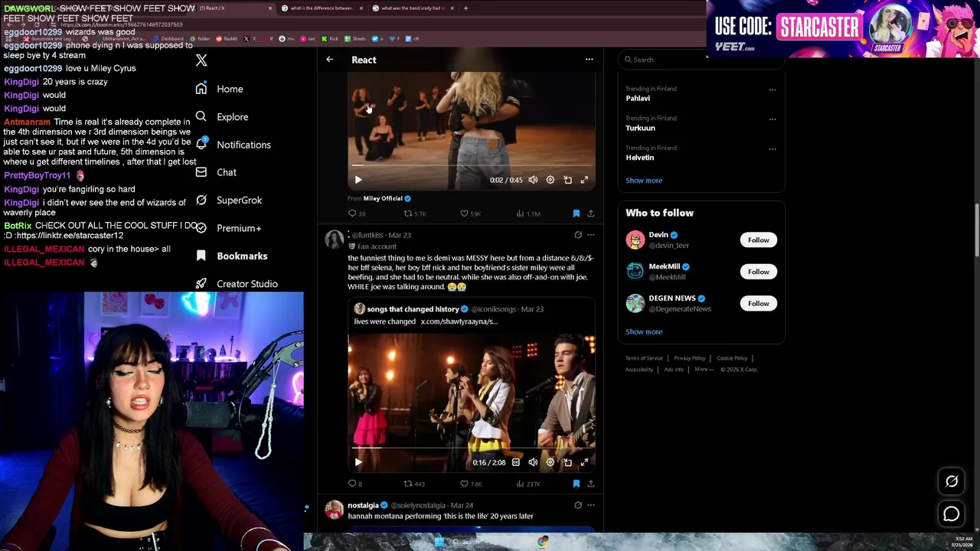Open more options on @funtkiss post

click(x=590, y=235)
